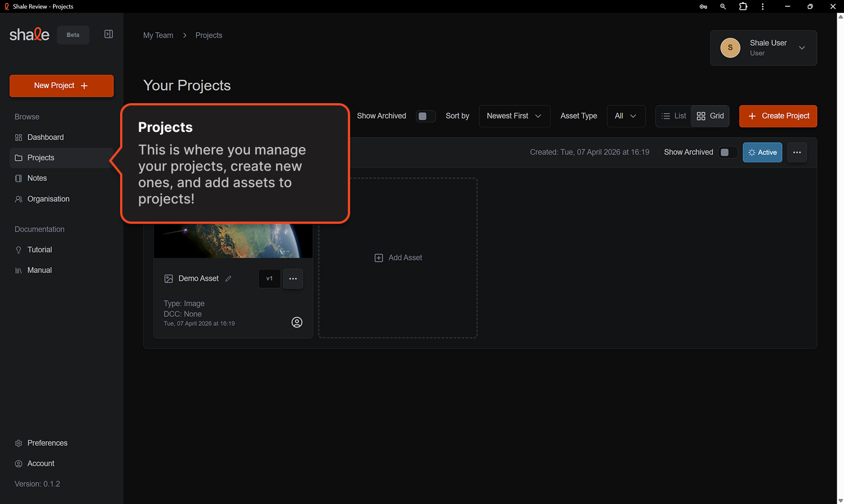Click password key icon in title bar
The width and height of the screenshot is (844, 504).
pyautogui.click(x=704, y=7)
